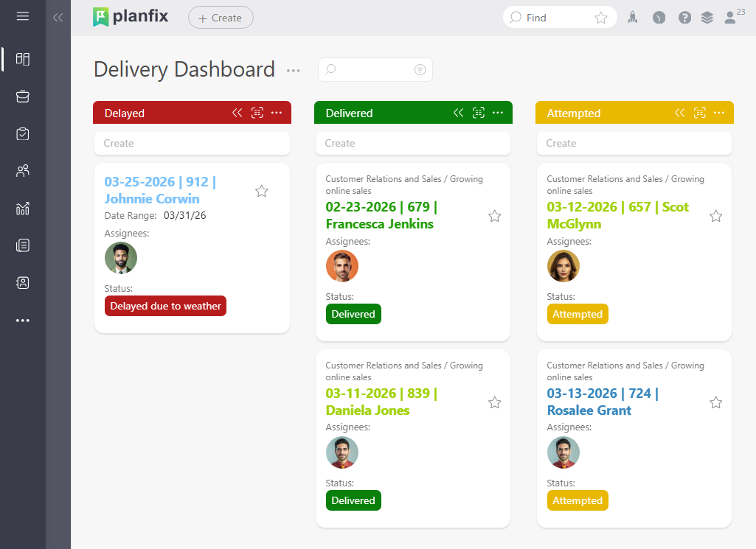Star the Johnnie Corwin delivery task

(261, 191)
